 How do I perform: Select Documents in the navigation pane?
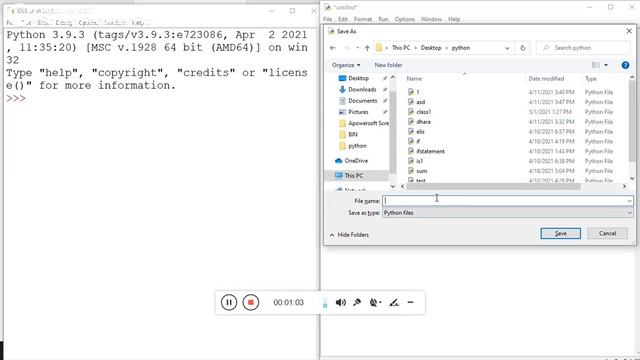[x=362, y=100]
